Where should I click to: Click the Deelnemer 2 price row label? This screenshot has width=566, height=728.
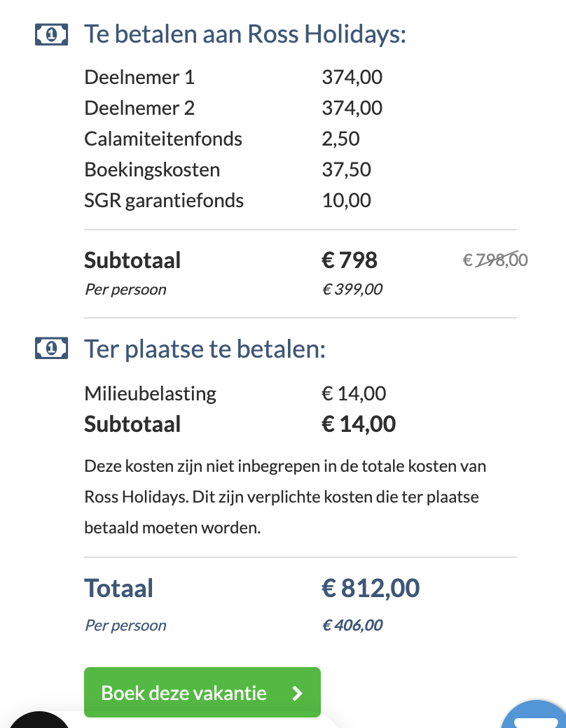(x=139, y=108)
